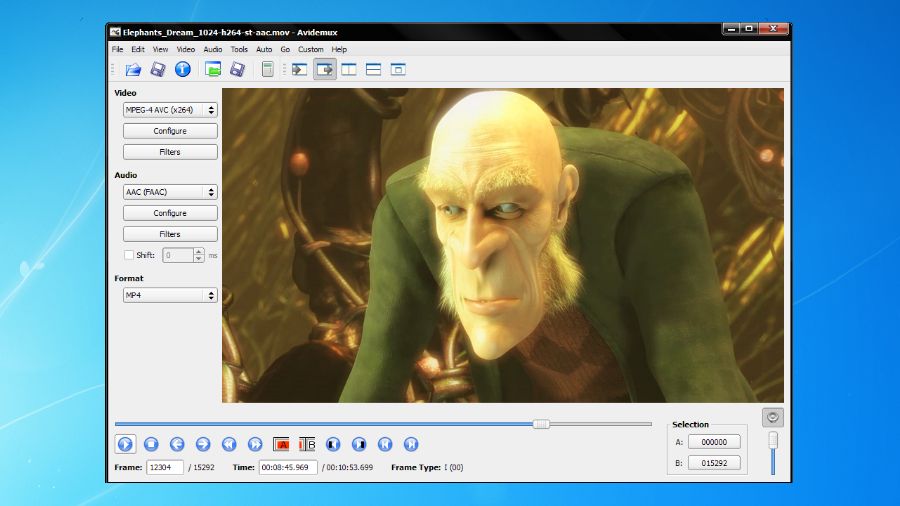Set selection marker B

point(307,444)
